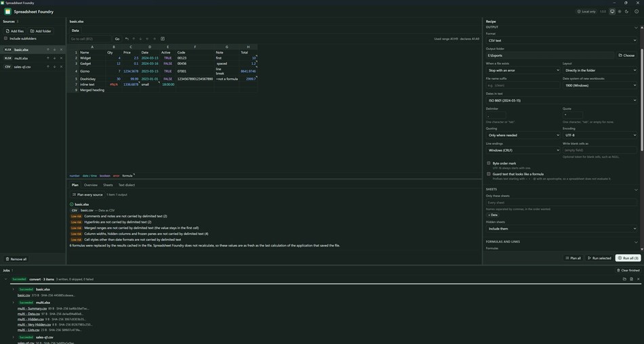Click Choose to pick the output folder
This screenshot has height=344, width=644.
627,56
